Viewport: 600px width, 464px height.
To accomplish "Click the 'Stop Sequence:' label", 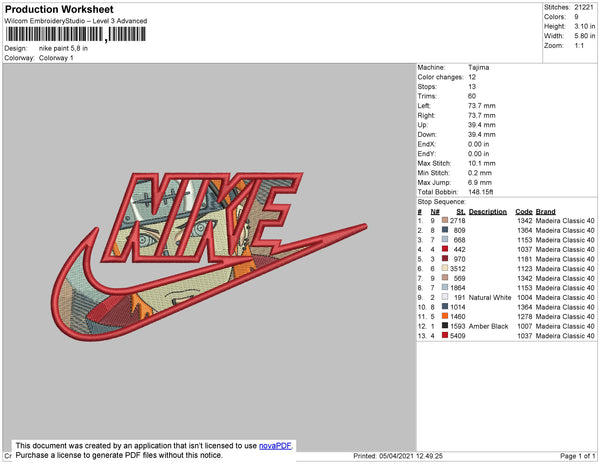I will [441, 202].
